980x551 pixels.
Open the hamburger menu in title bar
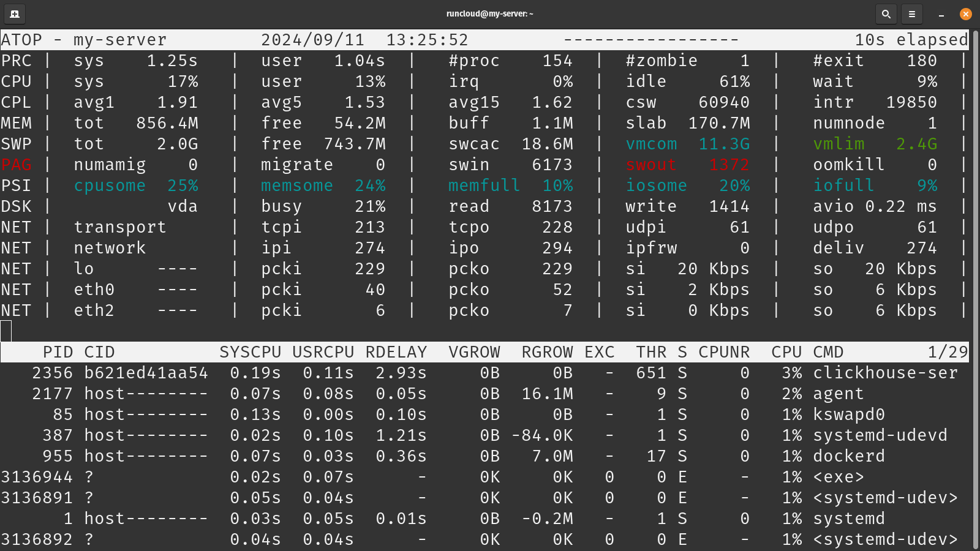911,13
